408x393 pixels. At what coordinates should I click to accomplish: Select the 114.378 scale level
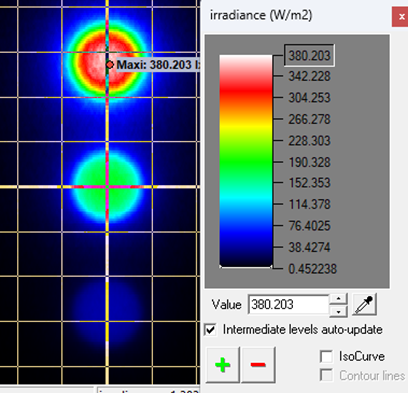click(x=309, y=204)
